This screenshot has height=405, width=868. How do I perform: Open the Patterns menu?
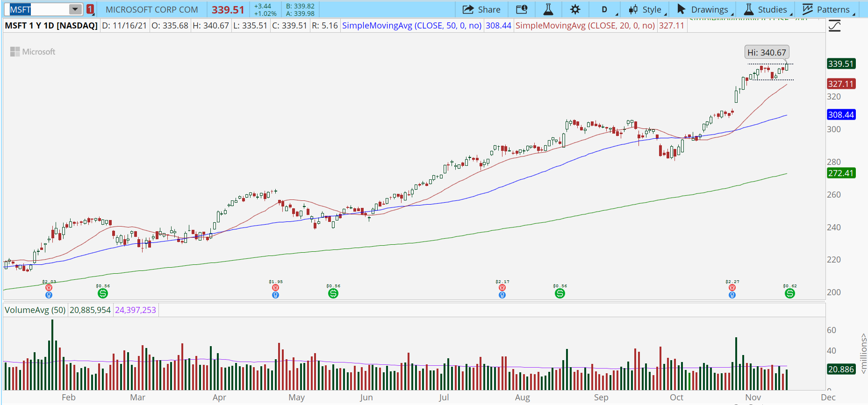828,9
